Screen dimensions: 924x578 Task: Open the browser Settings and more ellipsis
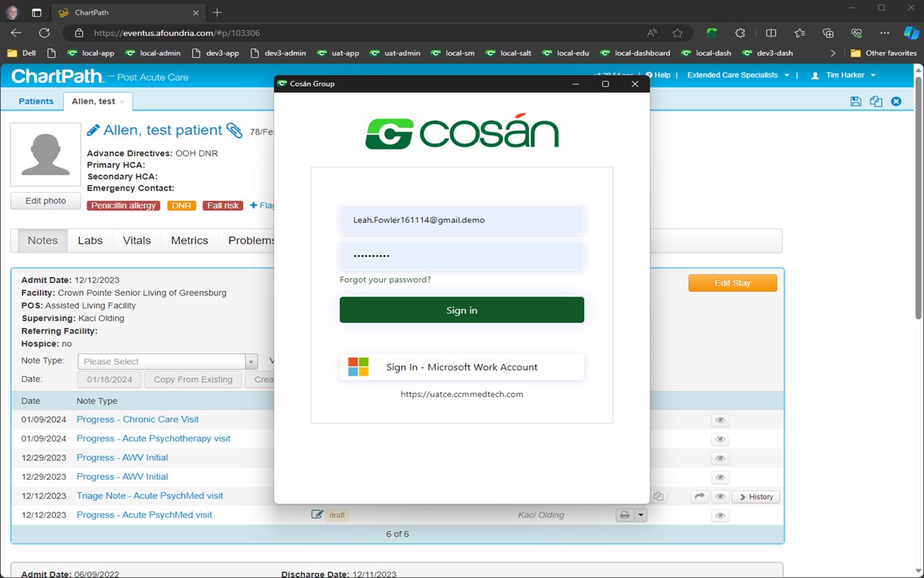click(x=884, y=33)
